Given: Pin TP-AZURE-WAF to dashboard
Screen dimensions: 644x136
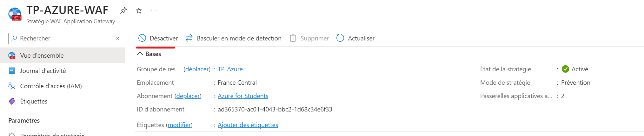Looking at the screenshot, I should (x=123, y=11).
